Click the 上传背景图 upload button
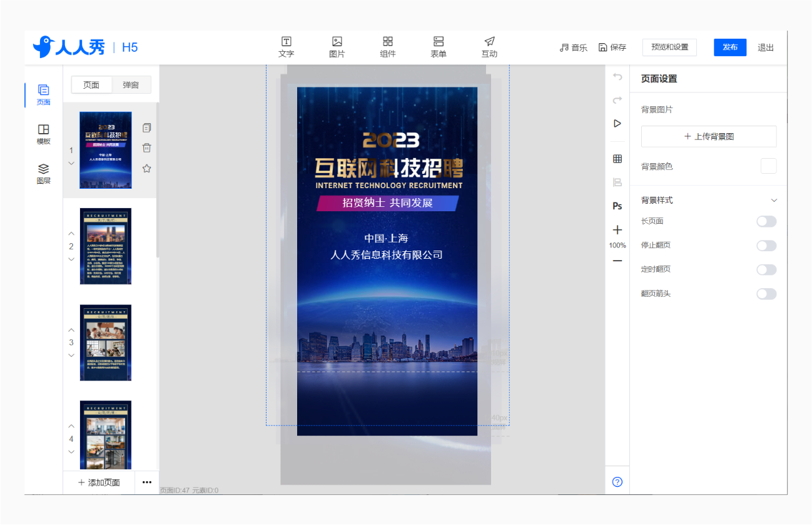The width and height of the screenshot is (812, 525). click(709, 136)
